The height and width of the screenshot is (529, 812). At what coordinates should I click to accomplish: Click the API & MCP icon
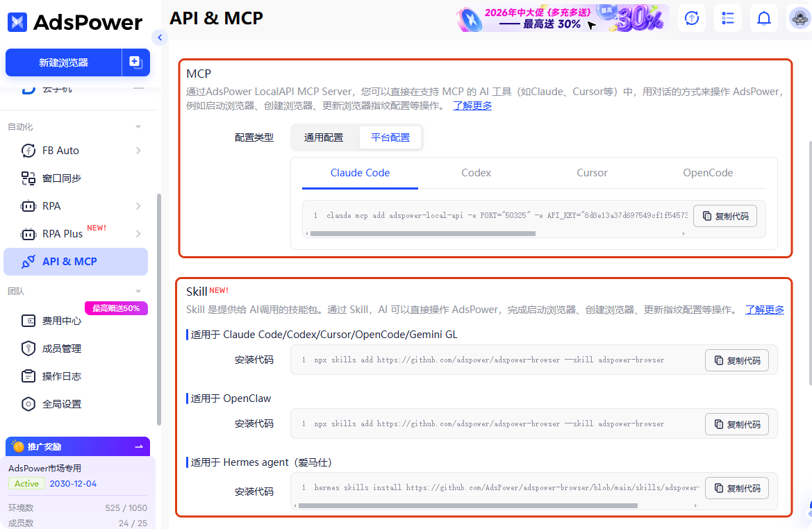28,262
